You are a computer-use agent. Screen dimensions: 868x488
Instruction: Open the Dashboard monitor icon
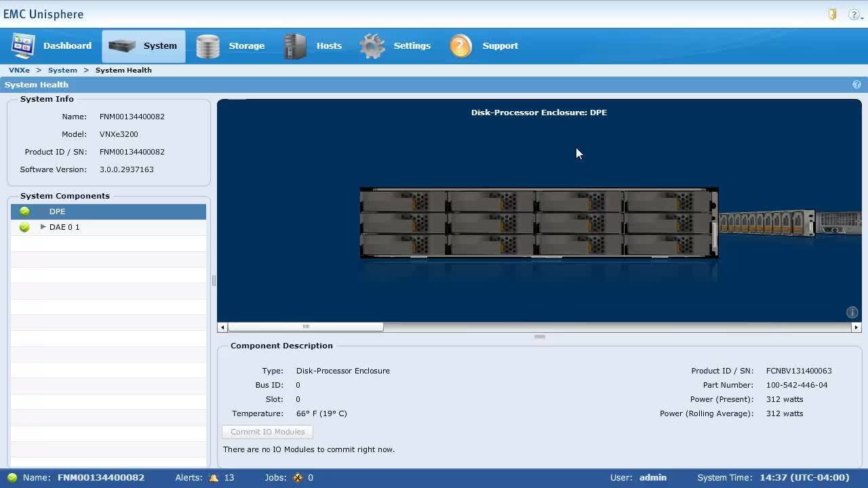[22, 45]
